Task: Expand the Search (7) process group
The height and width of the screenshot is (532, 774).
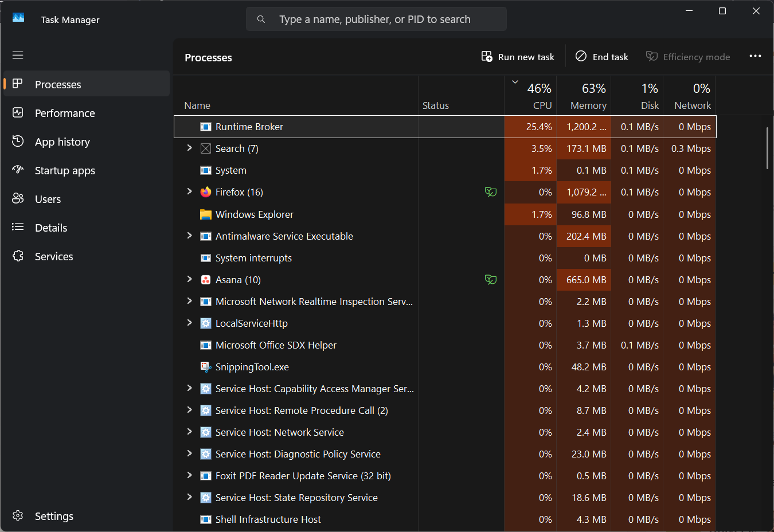Action: pos(189,148)
